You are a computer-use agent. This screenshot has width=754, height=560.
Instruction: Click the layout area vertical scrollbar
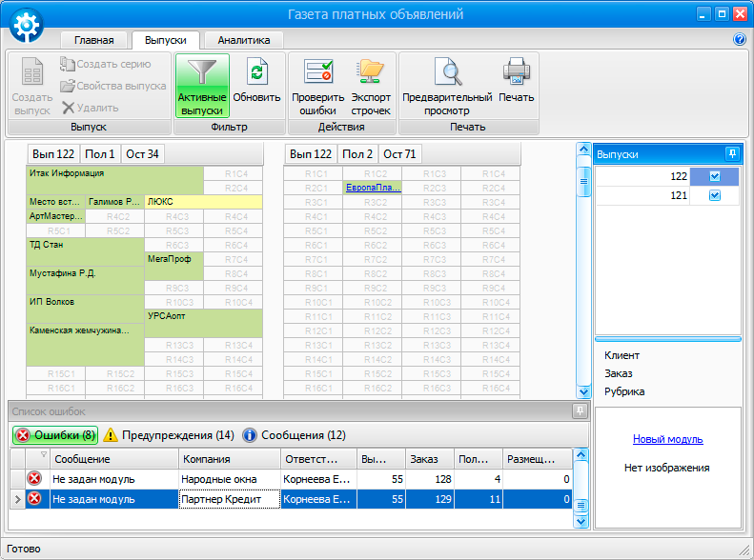click(584, 286)
